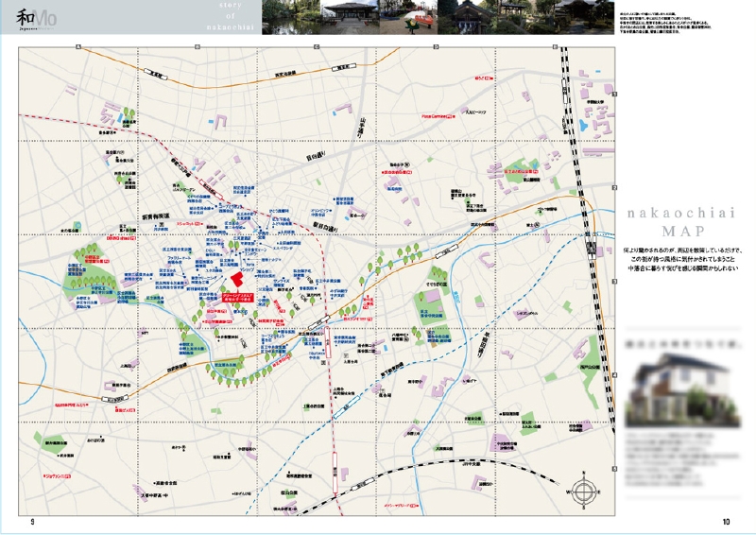The image size is (756, 535).
Task: Click page number 10
Action: pyautogui.click(x=726, y=522)
